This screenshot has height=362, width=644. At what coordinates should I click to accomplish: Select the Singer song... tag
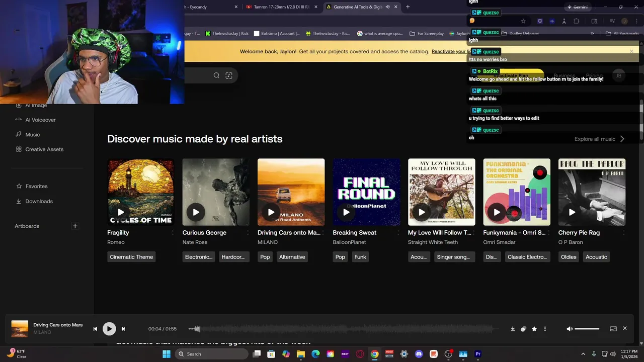tap(454, 257)
